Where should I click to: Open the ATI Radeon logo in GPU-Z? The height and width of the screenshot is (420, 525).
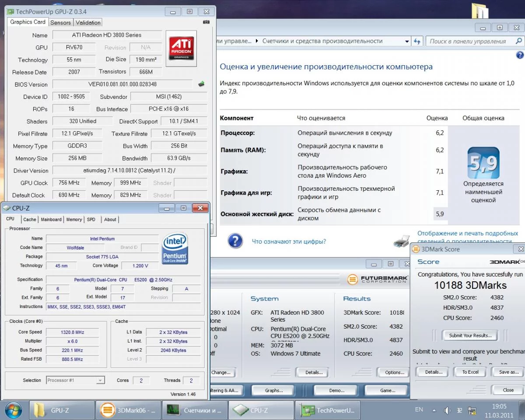coord(181,49)
